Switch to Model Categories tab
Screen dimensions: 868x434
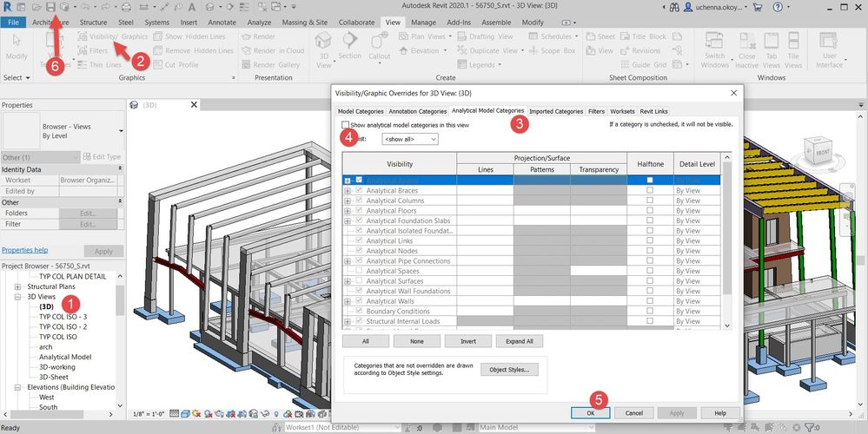click(x=361, y=111)
